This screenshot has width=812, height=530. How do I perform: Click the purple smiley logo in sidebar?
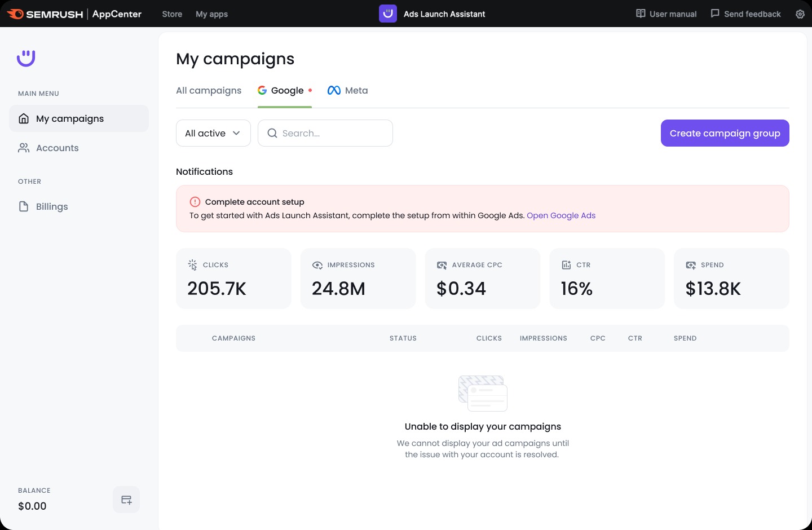tap(26, 58)
